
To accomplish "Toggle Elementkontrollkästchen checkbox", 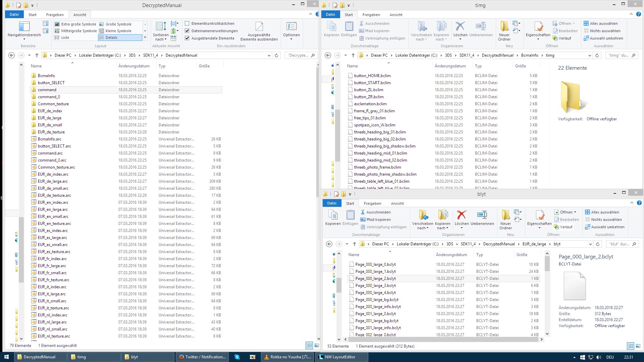I will click(x=187, y=23).
